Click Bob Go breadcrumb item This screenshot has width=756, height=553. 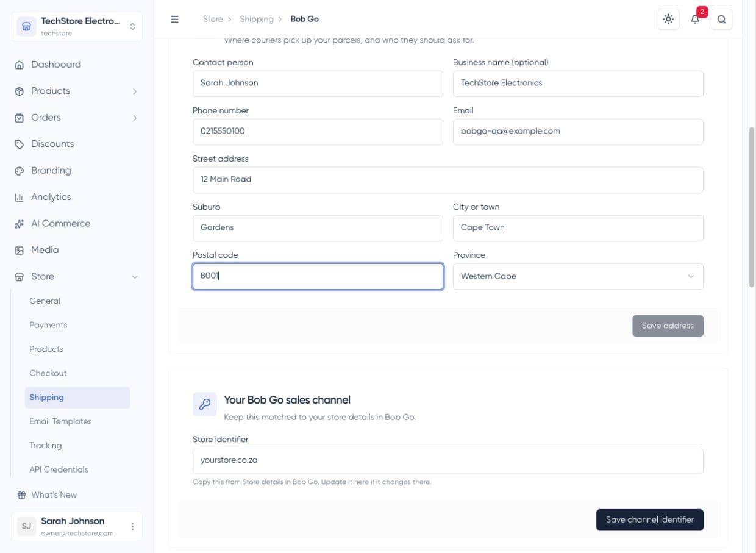click(304, 19)
